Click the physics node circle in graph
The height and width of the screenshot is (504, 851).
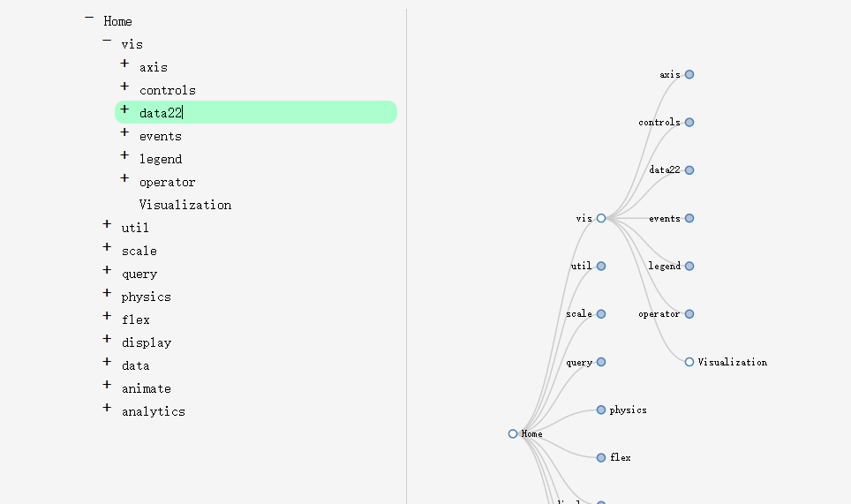(x=601, y=410)
